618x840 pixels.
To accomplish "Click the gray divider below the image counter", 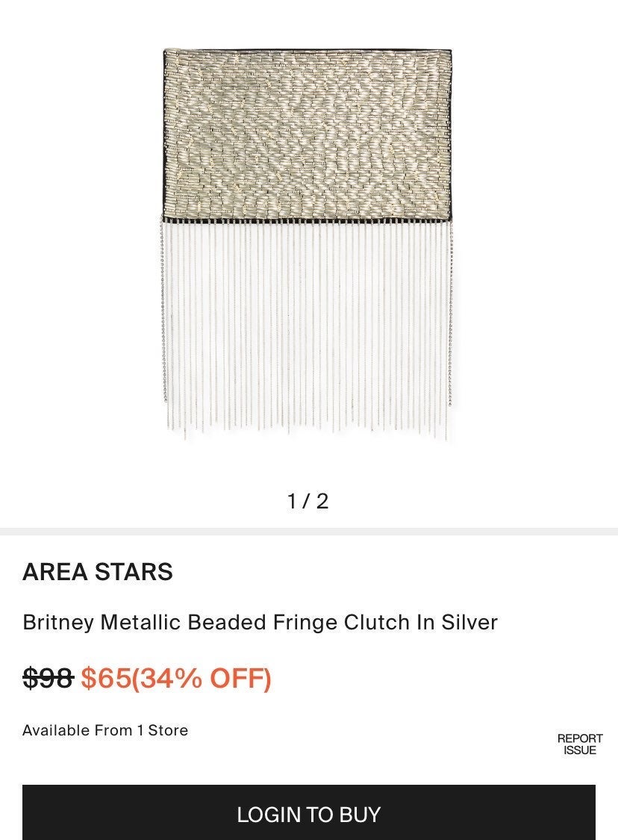I will point(309,532).
